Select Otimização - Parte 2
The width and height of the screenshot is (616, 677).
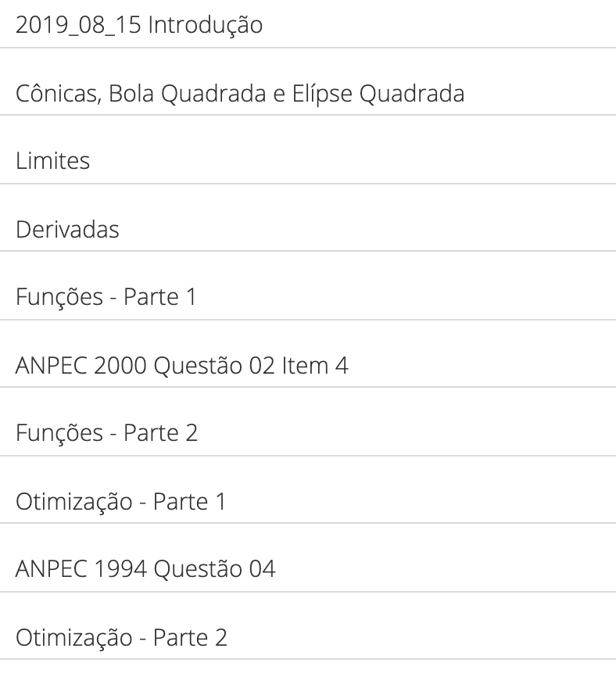[x=308, y=637]
